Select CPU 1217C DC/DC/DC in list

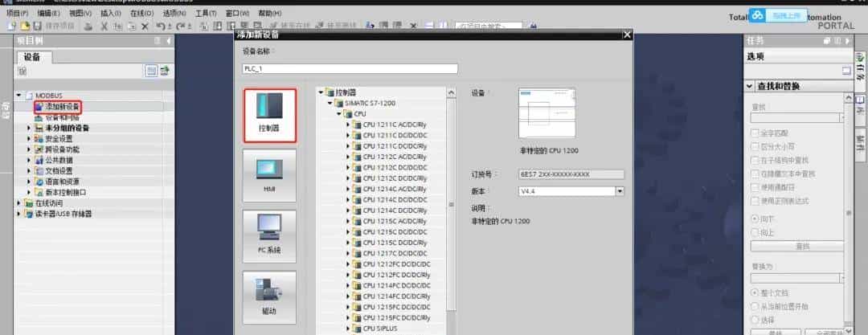[395, 254]
